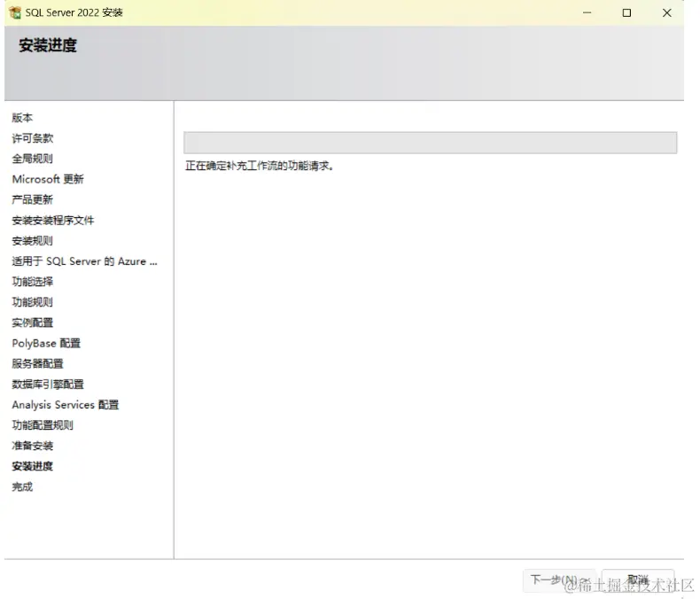Click the 下一步(N) button
Screen dimensions: 700x599
click(559, 580)
